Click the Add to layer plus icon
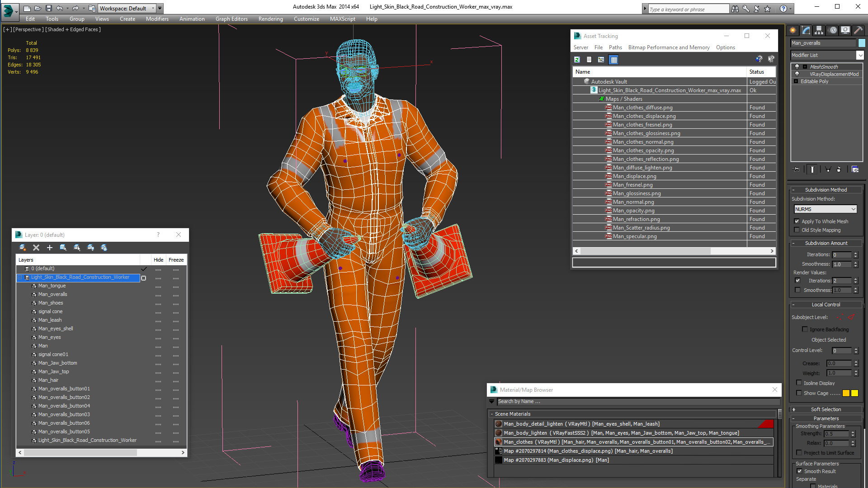 (50, 248)
